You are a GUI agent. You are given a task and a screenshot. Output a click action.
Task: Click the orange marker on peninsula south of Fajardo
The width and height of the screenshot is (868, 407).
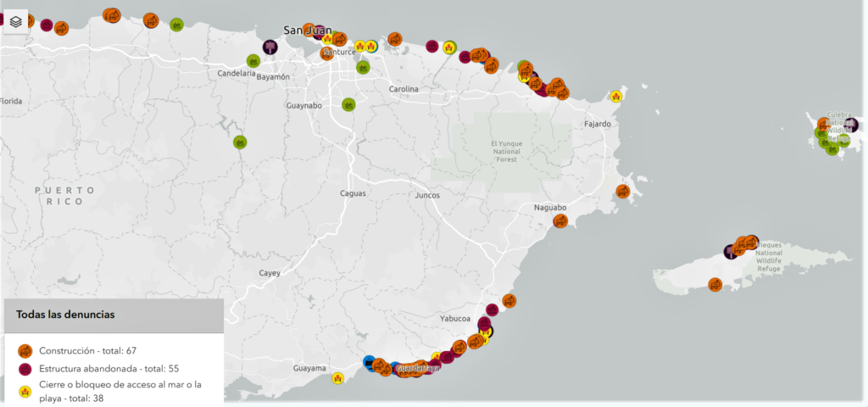click(x=623, y=192)
